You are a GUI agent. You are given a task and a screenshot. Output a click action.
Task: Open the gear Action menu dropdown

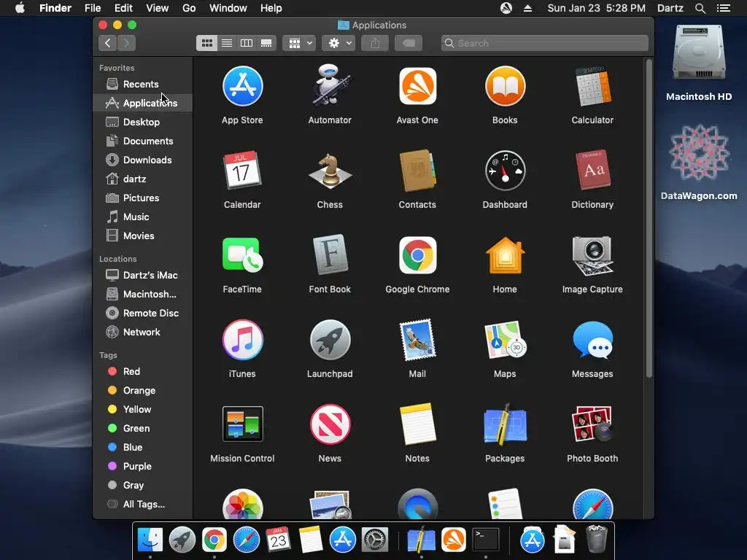[x=338, y=43]
